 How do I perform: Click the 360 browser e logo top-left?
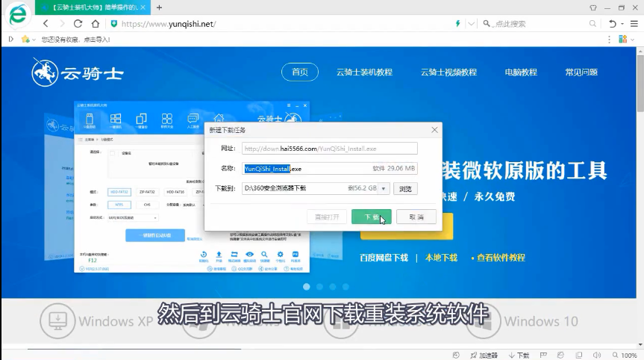click(x=18, y=15)
